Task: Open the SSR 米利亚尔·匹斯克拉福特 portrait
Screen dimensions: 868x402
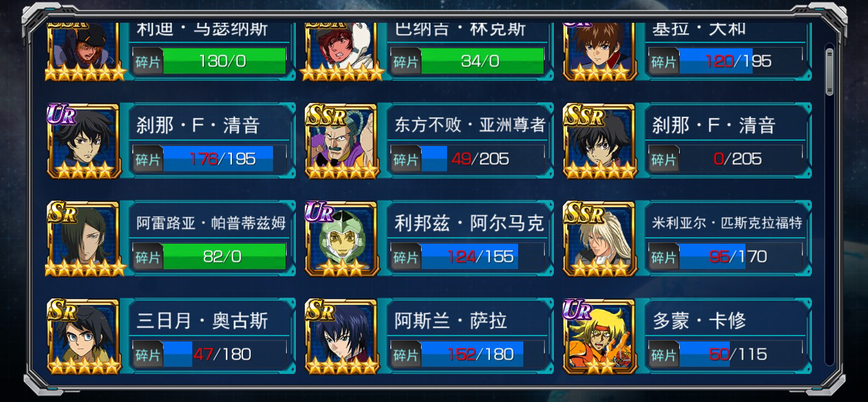Action: (x=600, y=239)
